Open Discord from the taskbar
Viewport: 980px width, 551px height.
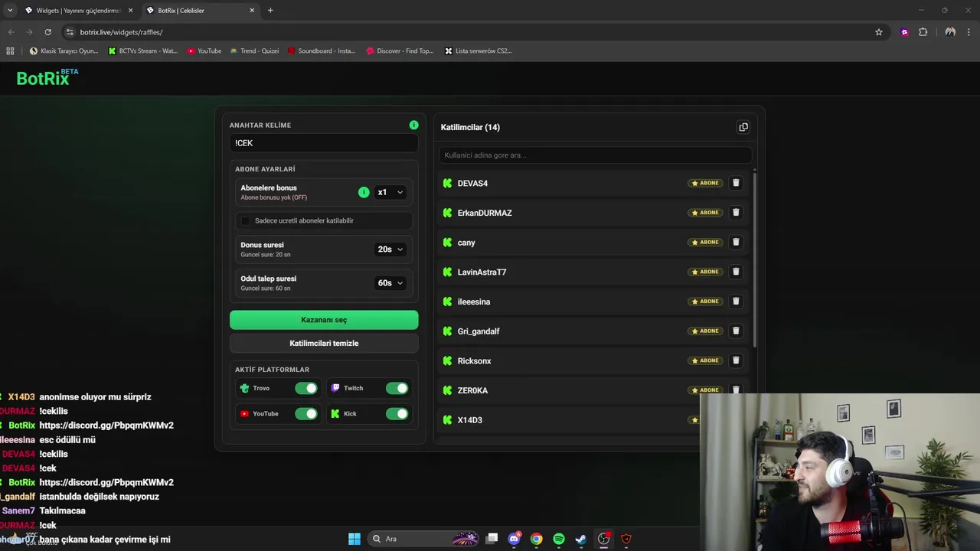[x=514, y=539]
